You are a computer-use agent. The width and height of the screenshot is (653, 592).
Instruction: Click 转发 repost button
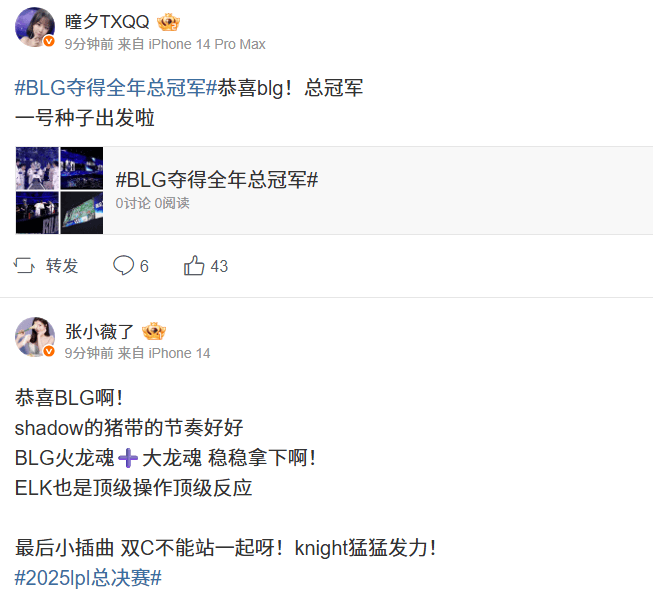click(62, 266)
